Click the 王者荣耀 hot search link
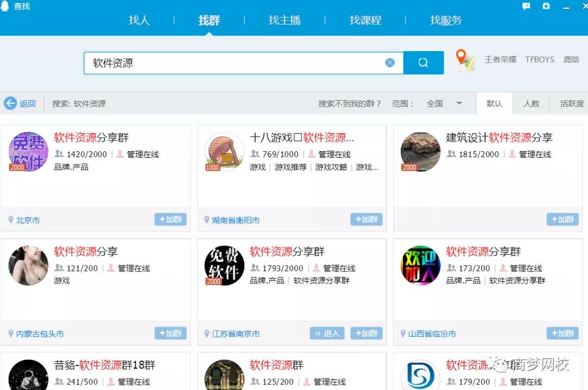Image resolution: width=588 pixels, height=390 pixels. click(500, 60)
